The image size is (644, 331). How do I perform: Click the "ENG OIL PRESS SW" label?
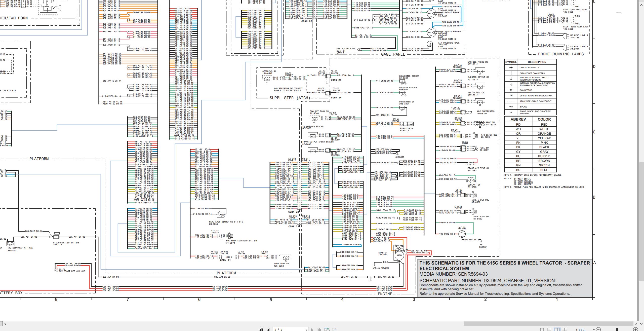click(478, 62)
